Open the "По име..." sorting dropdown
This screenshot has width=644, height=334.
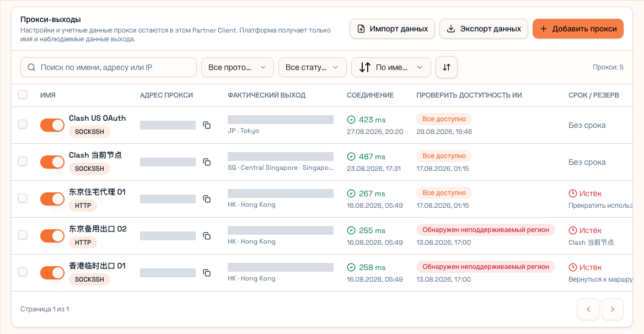(391, 67)
